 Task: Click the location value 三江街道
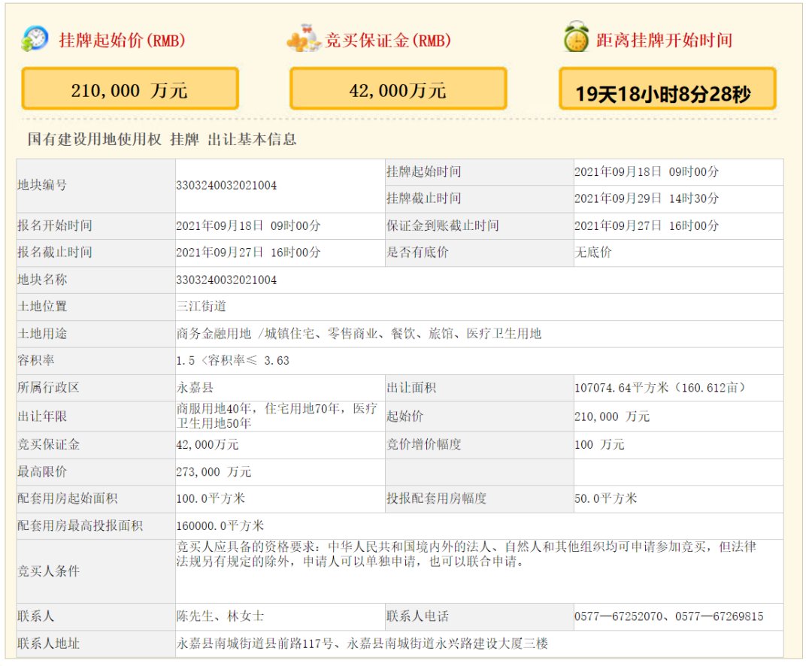click(x=201, y=306)
